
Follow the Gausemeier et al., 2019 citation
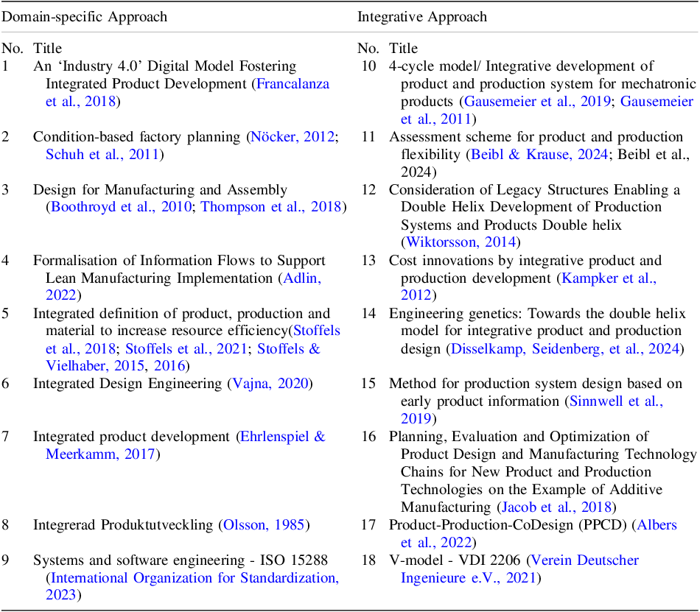[537, 101]
